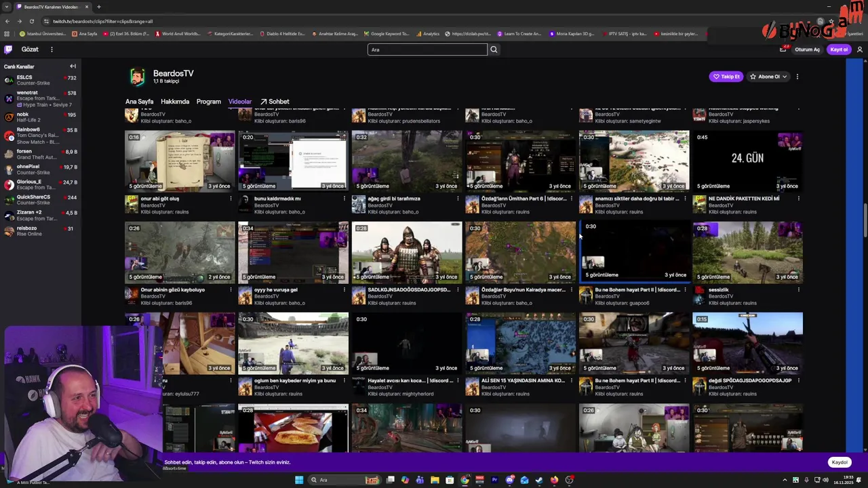Open Program channel tab
This screenshot has height=488, width=868.
coord(209,102)
